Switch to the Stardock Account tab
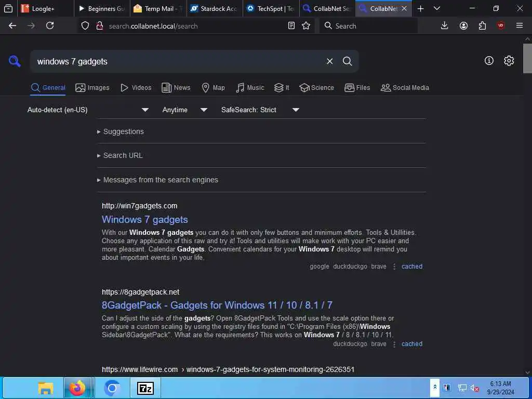This screenshot has height=399, width=532. [215, 9]
